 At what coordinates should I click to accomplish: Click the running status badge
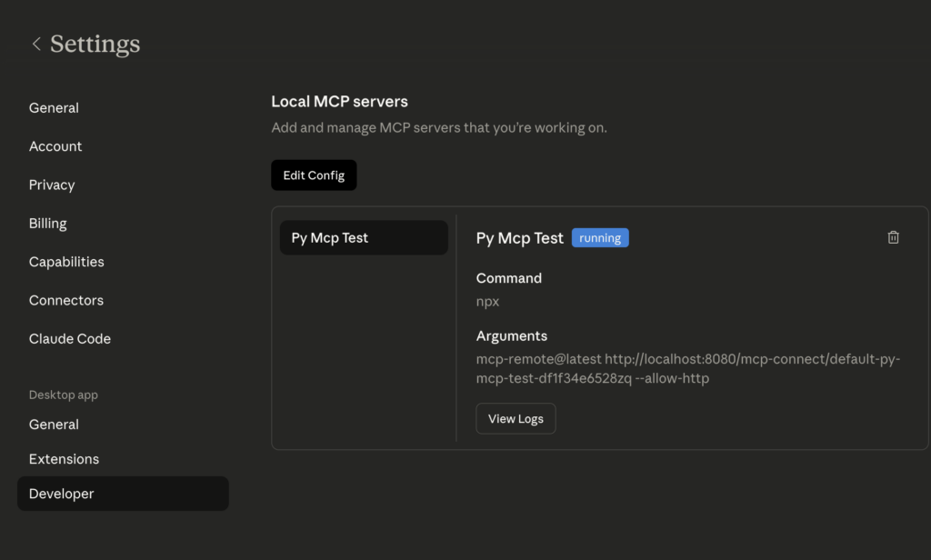600,237
